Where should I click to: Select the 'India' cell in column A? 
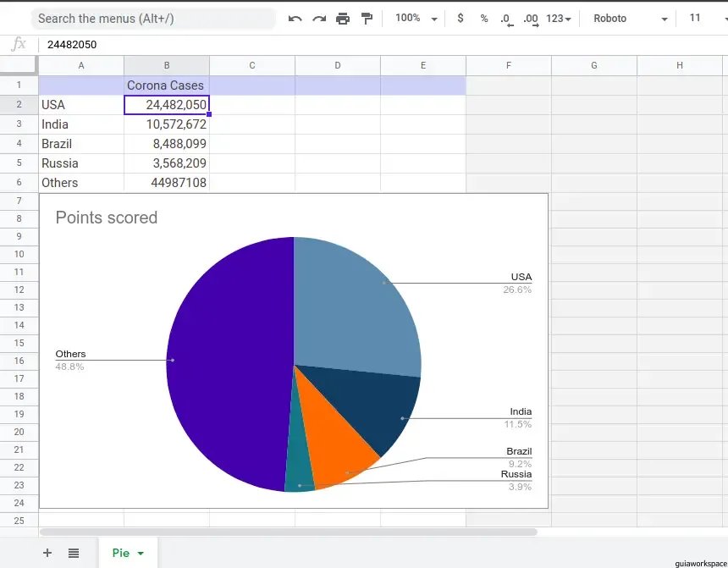(x=81, y=124)
